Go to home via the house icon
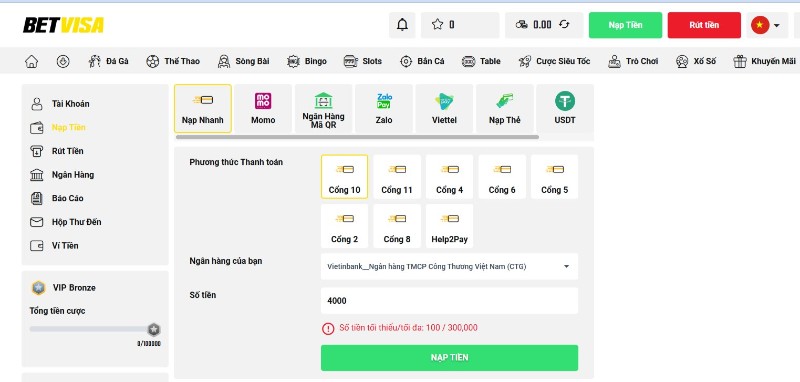 32,61
